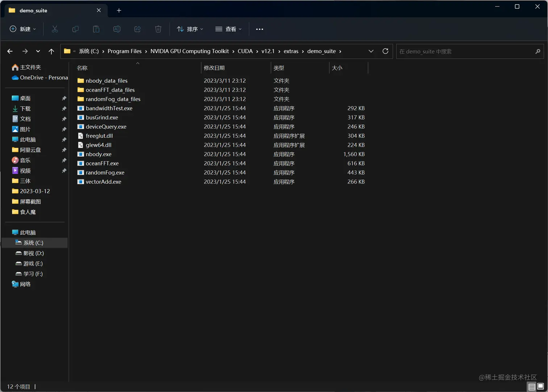Click the Rename icon in toolbar
Screen dimensions: 548x392
tap(117, 29)
